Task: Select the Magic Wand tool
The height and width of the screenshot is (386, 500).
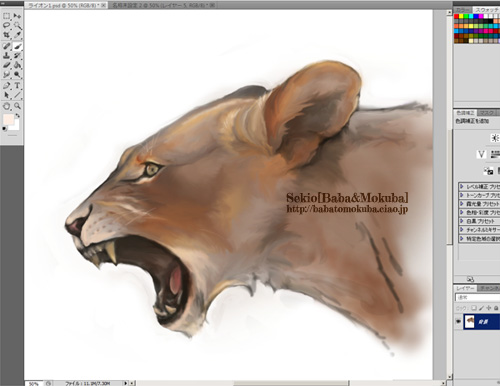Action: [17, 25]
